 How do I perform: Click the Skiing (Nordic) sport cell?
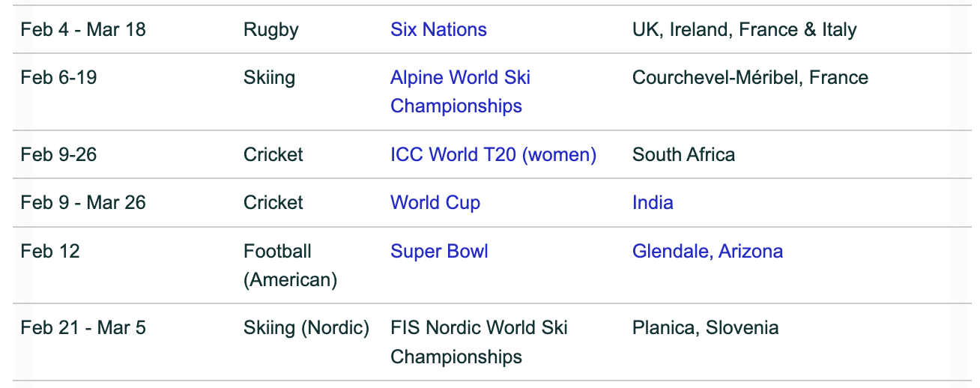pyautogui.click(x=306, y=327)
